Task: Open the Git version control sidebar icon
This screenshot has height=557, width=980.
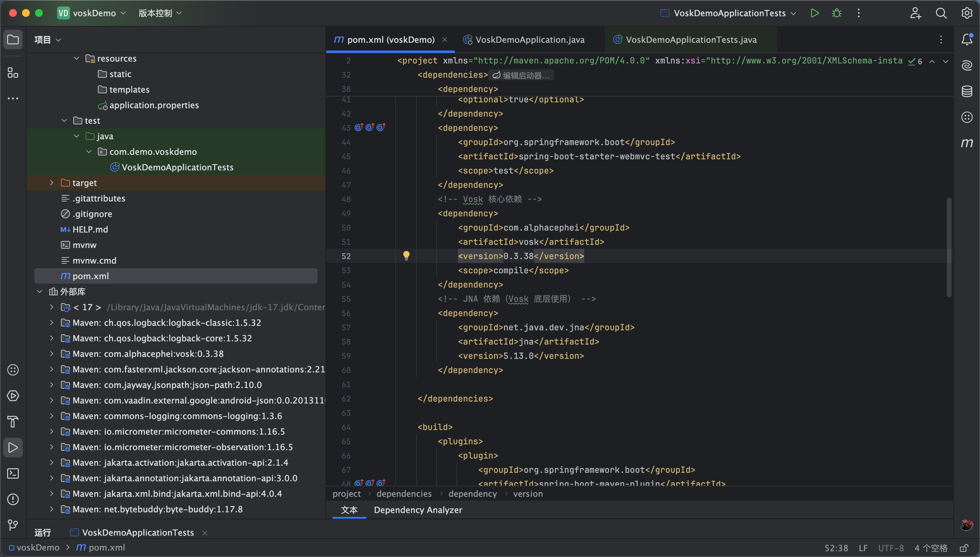Action: click(13, 525)
